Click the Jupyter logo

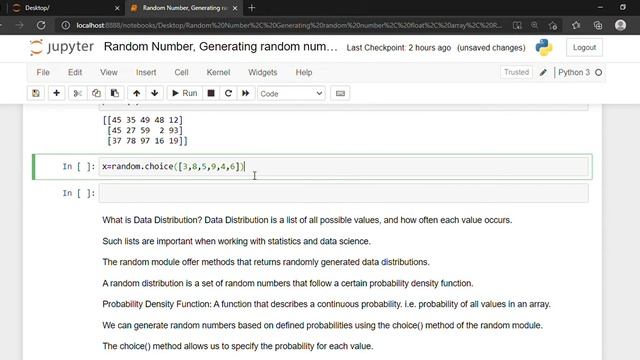pyautogui.click(x=62, y=47)
